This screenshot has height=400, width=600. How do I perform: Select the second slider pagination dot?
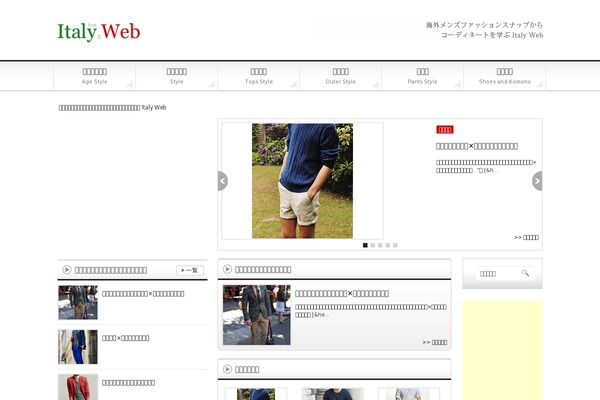(373, 245)
